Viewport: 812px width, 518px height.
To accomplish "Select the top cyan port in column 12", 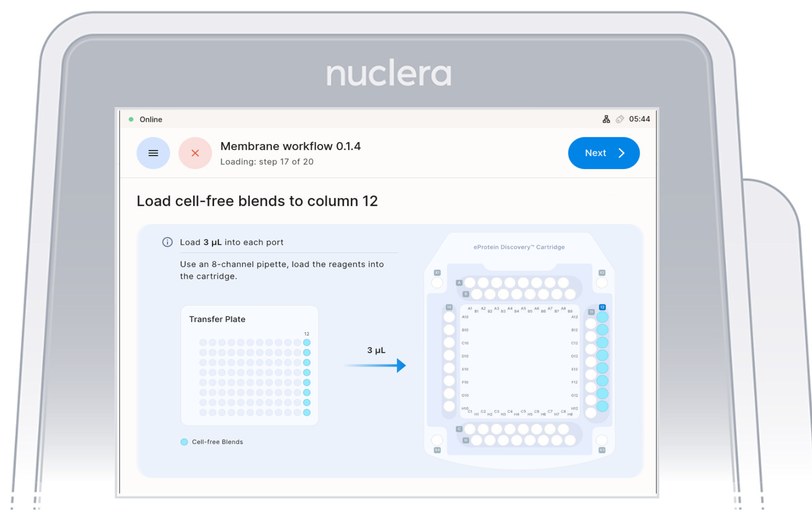I will (602, 317).
